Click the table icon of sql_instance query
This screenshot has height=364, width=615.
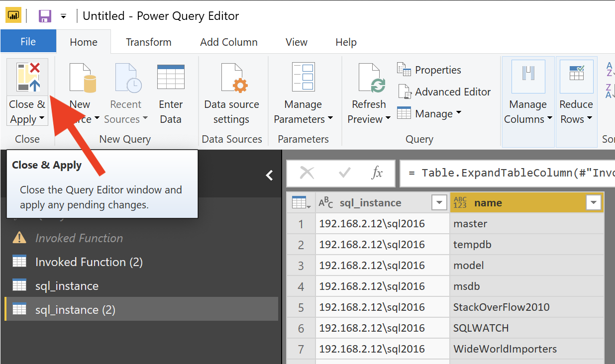[x=19, y=285]
